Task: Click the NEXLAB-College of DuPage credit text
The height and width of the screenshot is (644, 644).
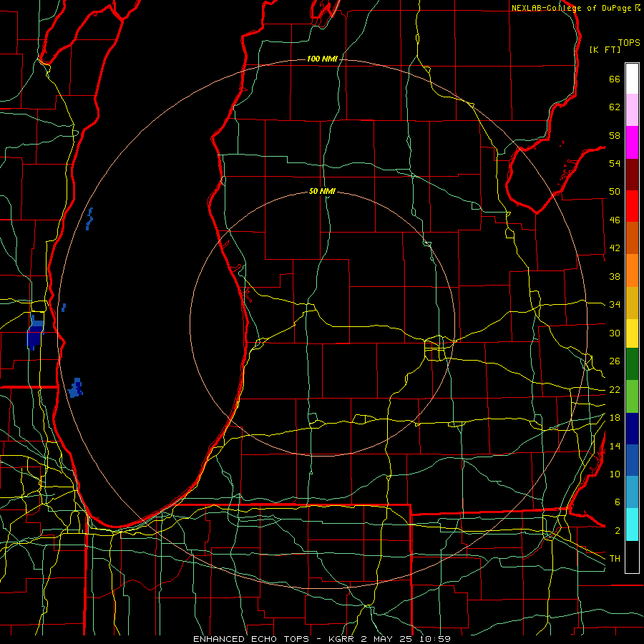Action: click(x=572, y=8)
